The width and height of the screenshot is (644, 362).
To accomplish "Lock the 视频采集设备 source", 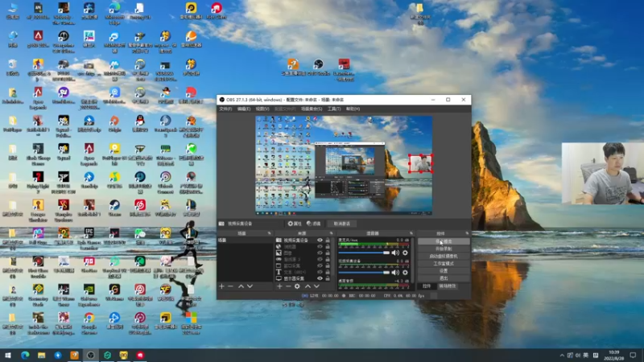I will click(x=328, y=240).
